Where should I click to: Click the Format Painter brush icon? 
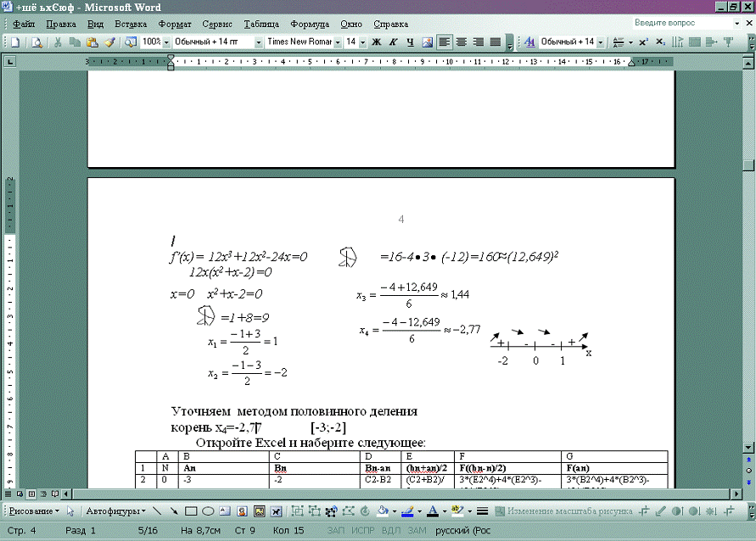(109, 42)
